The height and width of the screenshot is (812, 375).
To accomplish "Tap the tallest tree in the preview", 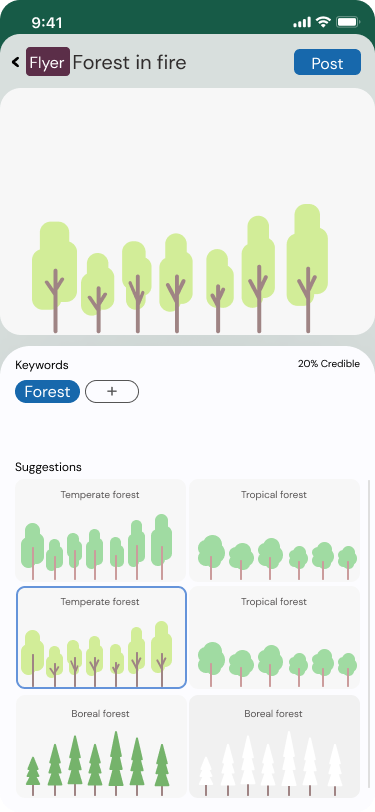I will pyautogui.click(x=308, y=268).
